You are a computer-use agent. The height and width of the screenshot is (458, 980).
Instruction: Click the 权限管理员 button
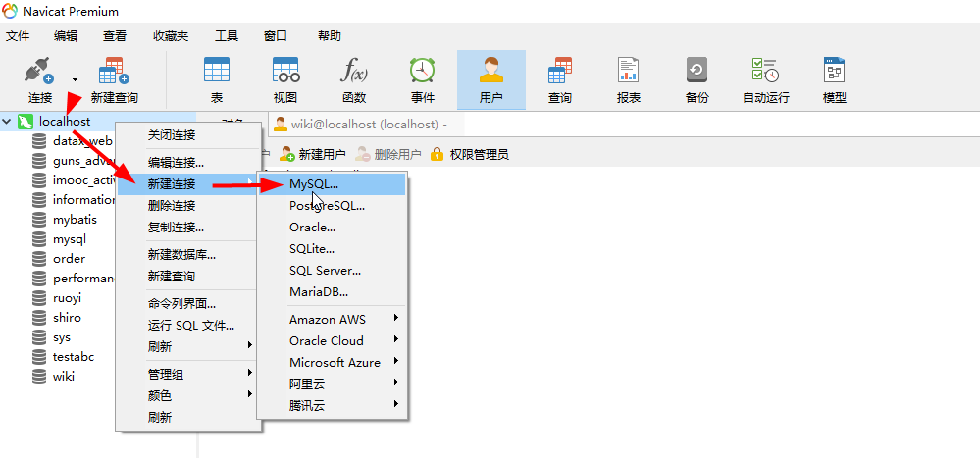(x=469, y=154)
